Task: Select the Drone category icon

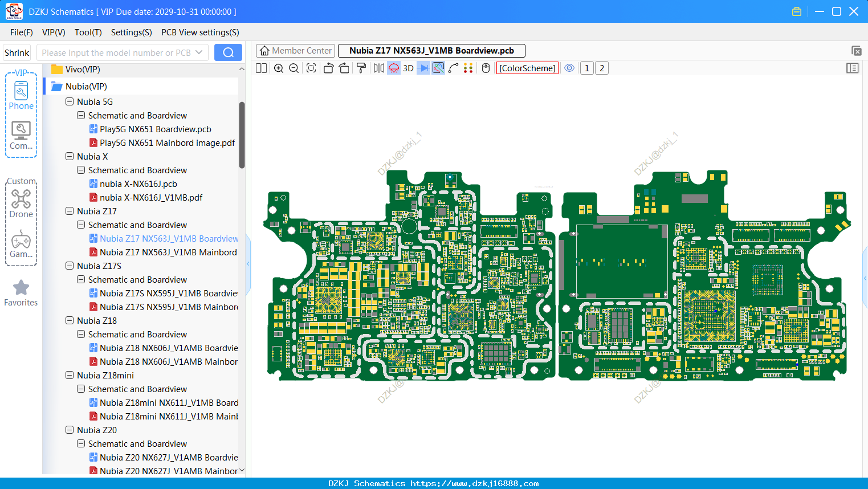Action: point(21,203)
